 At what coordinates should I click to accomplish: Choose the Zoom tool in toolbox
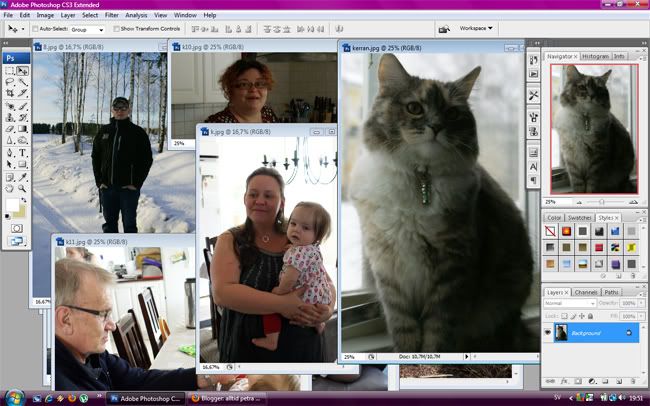point(22,186)
